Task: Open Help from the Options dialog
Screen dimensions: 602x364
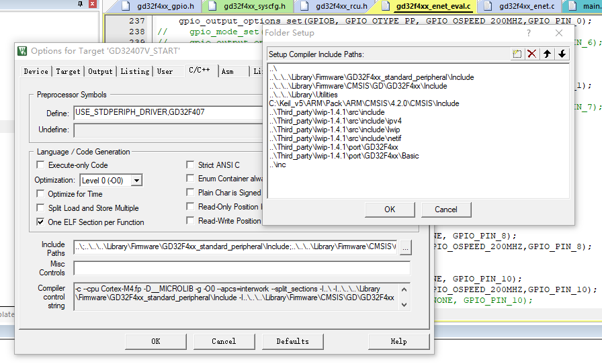Action: coord(398,341)
